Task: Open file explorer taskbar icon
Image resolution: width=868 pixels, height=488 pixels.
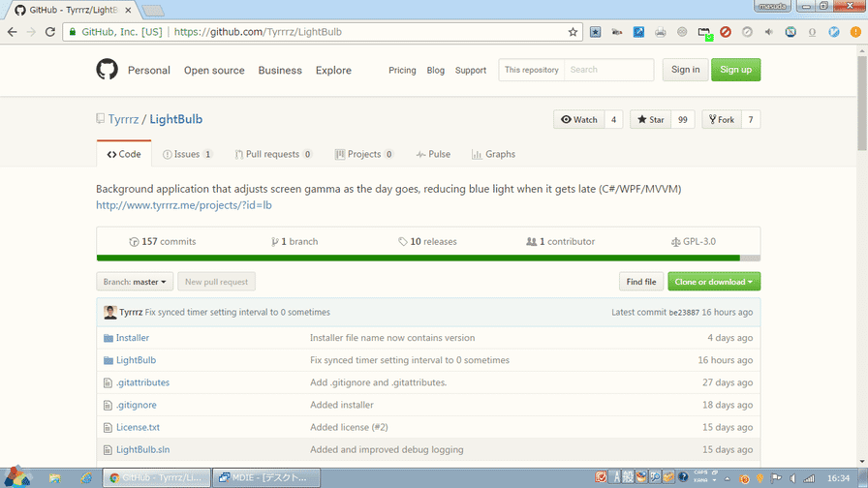Action: coord(55,478)
